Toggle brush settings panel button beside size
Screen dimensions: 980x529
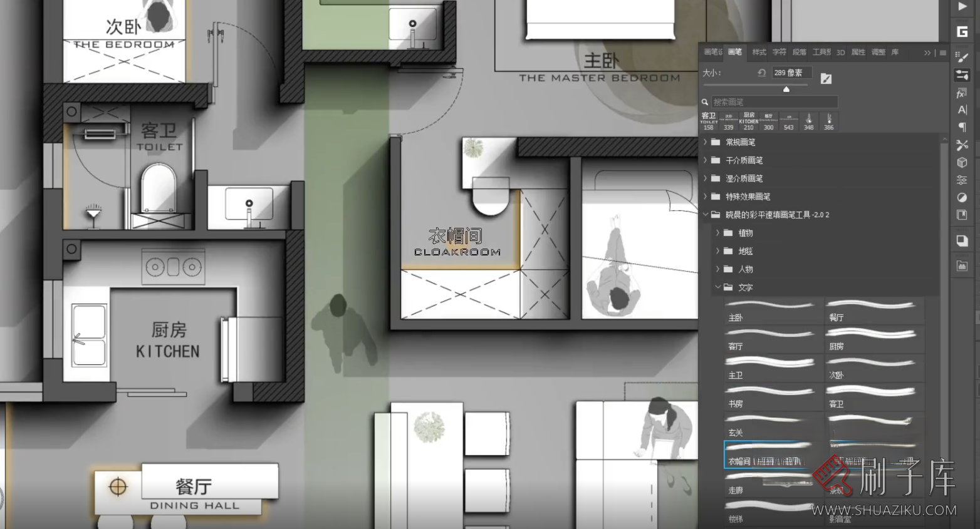click(826, 78)
